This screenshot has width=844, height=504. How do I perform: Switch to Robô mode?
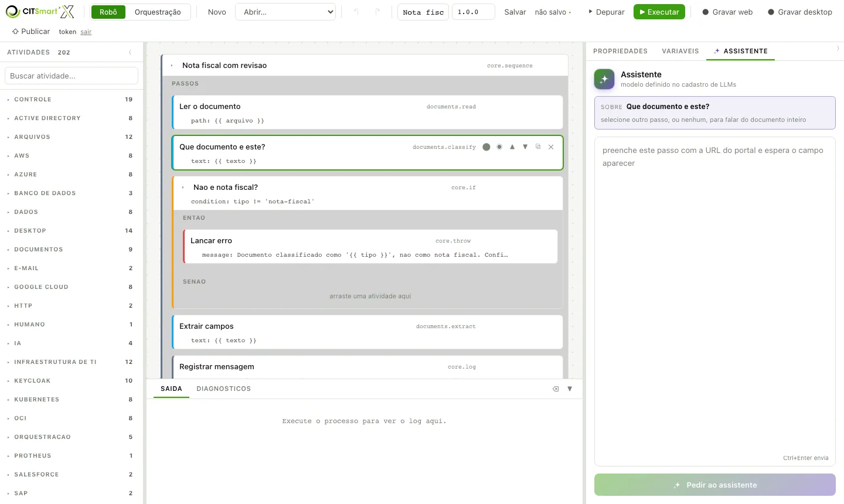pyautogui.click(x=108, y=12)
